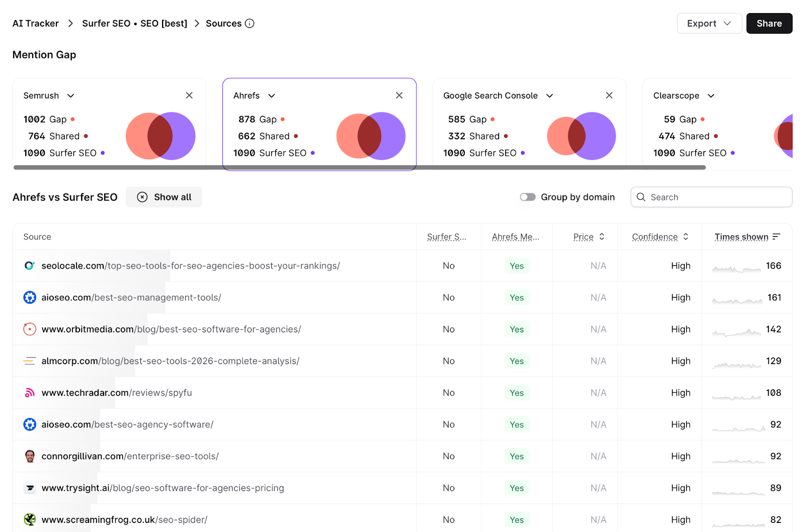Focus the Search input field
The width and height of the screenshot is (805, 532).
(717, 197)
